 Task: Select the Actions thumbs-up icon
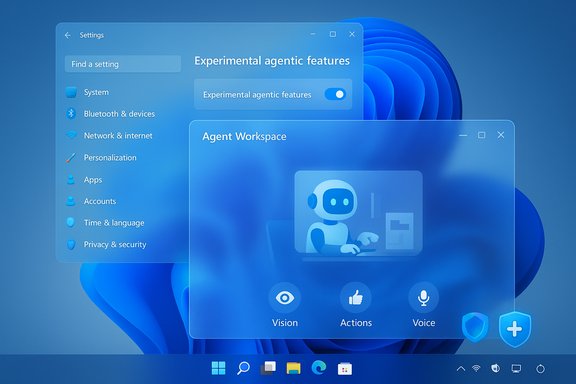(x=356, y=298)
